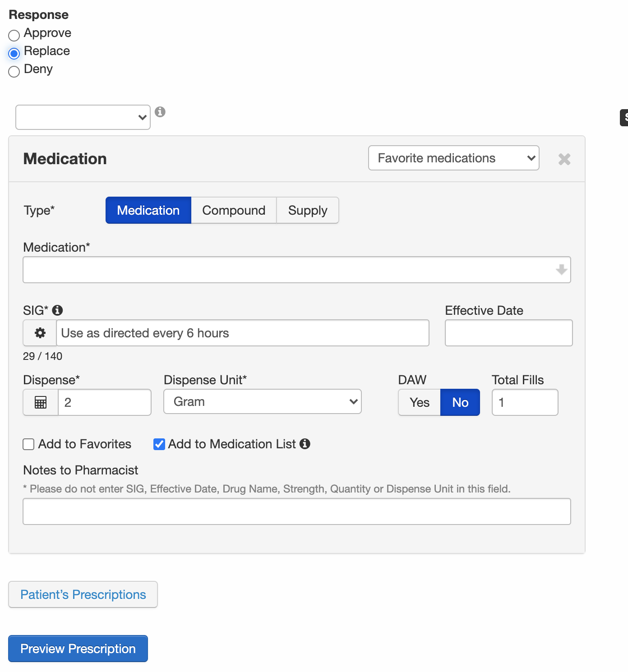This screenshot has width=628, height=672.
Task: Open the Dispense Unit Gram dropdown
Action: (263, 401)
